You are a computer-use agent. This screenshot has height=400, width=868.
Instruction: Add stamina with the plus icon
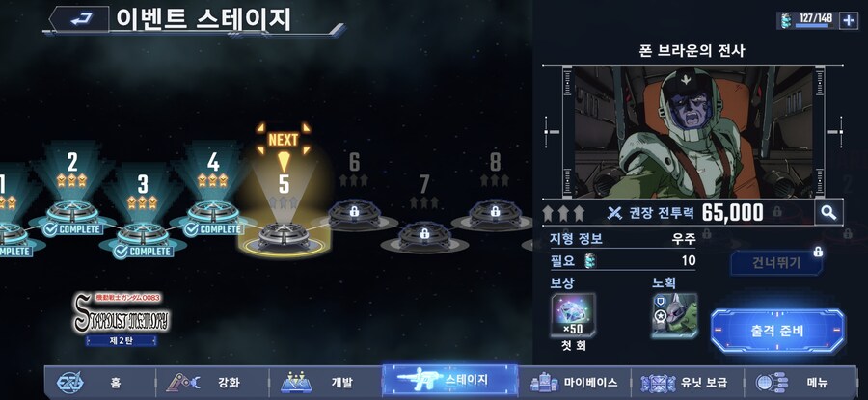click(848, 20)
